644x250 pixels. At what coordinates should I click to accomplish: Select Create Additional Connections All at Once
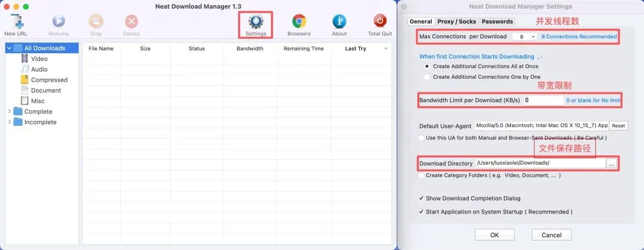coord(427,66)
